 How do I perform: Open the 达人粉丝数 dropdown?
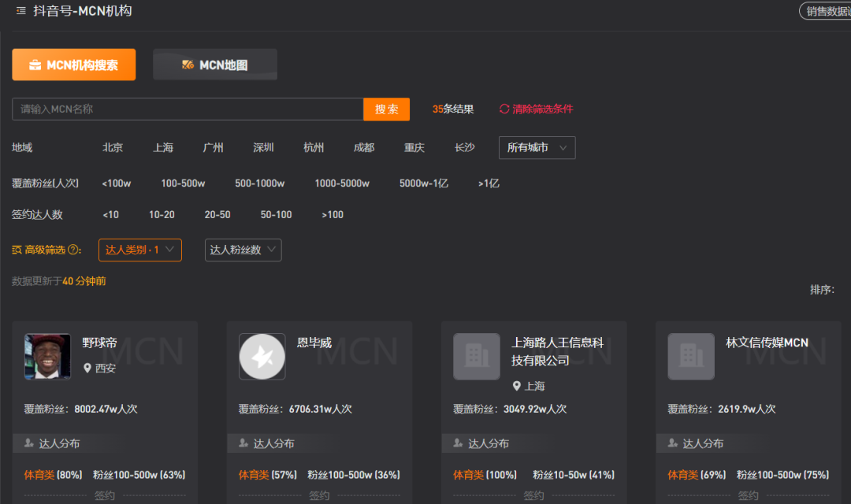(x=243, y=250)
